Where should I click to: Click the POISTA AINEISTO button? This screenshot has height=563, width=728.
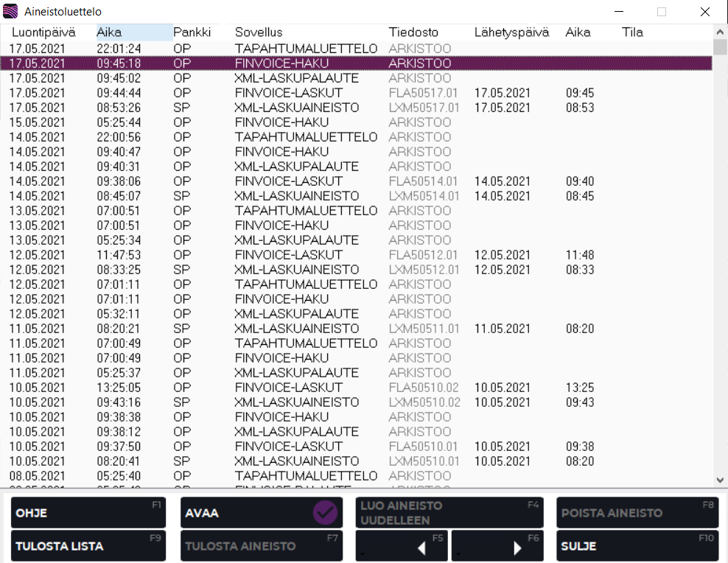pos(637,513)
